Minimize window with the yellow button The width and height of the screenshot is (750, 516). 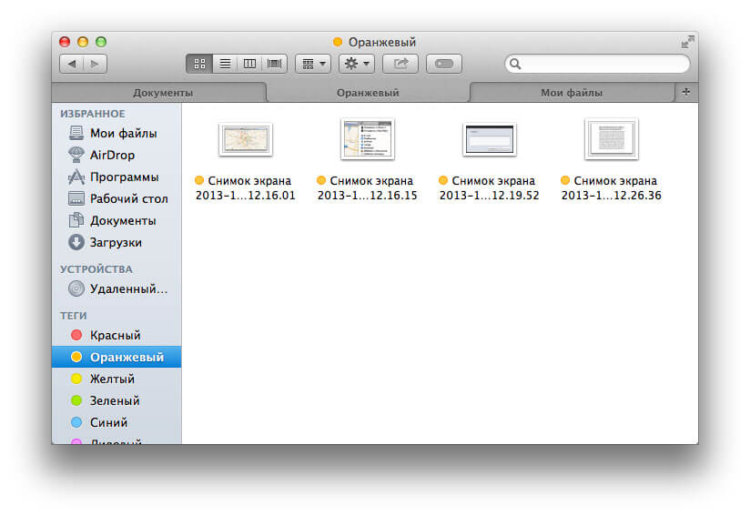click(83, 42)
